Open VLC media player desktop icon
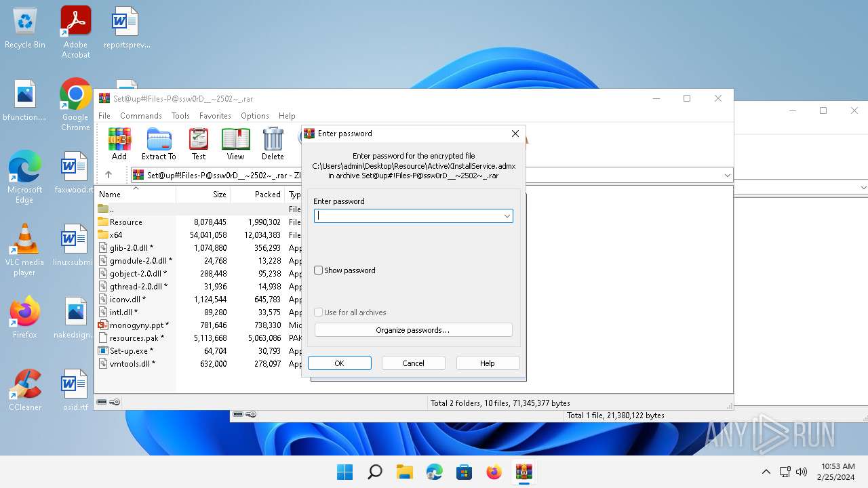Viewport: 868px width, 488px height. (25, 250)
